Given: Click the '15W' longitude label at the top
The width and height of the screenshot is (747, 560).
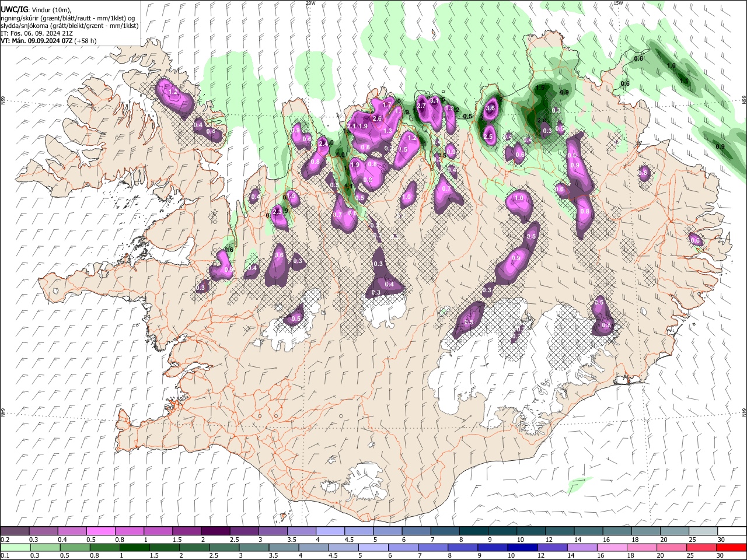Looking at the screenshot, I should pos(618,3).
